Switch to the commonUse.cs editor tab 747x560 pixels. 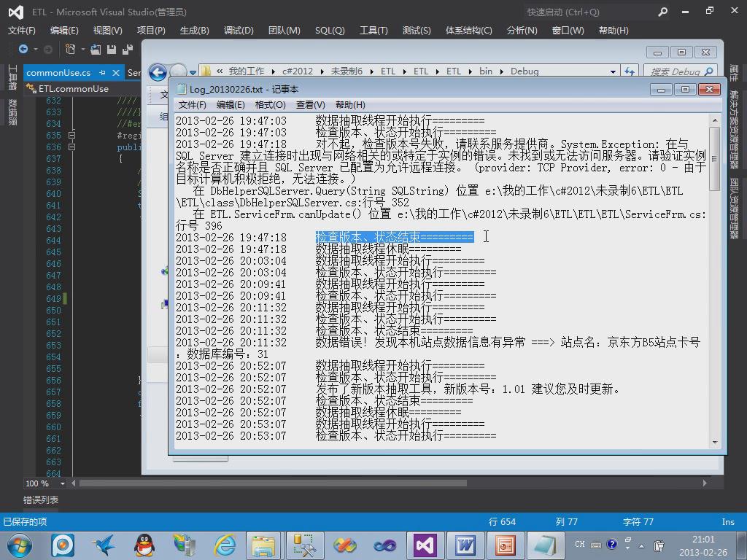click(x=58, y=72)
